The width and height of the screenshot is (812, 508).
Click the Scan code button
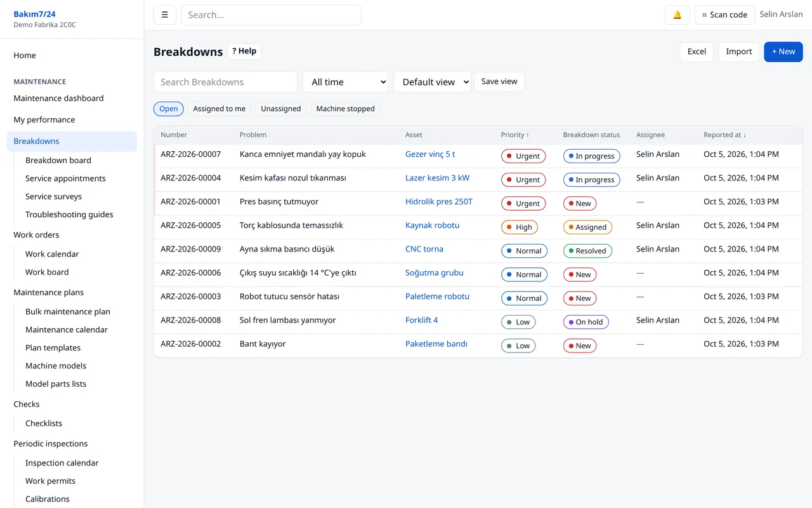tap(724, 15)
